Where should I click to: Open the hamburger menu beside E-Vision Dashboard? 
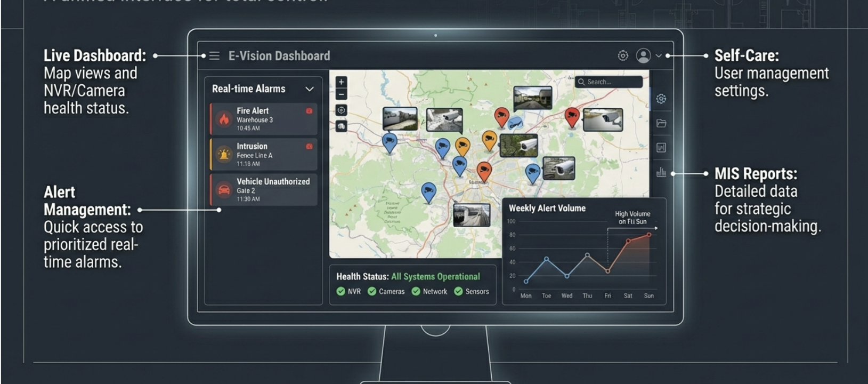(x=214, y=56)
